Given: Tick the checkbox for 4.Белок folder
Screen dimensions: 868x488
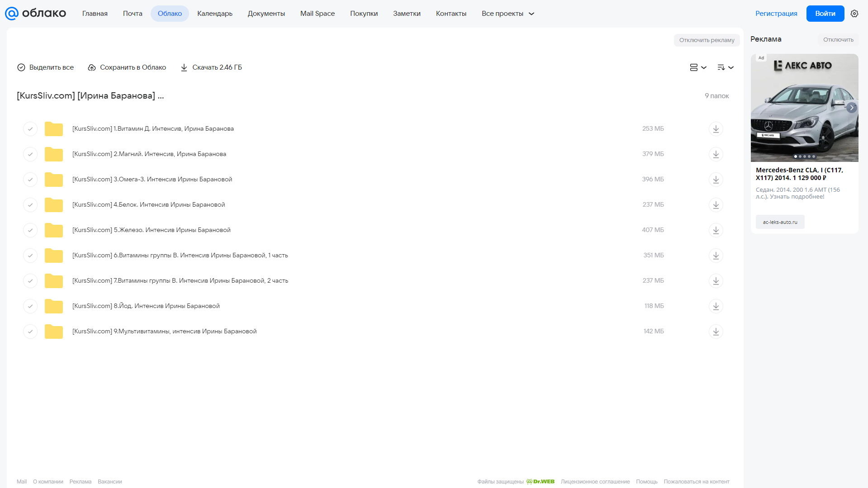Looking at the screenshot, I should click(x=30, y=205).
